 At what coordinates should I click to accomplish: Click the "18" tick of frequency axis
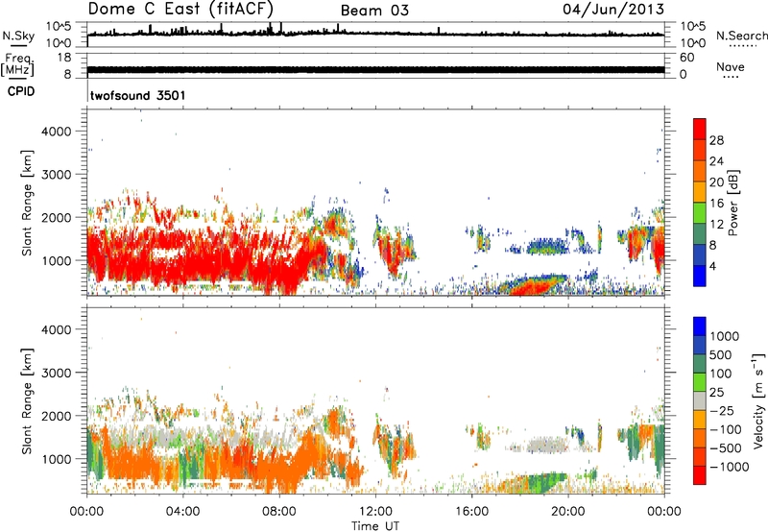tap(64, 58)
